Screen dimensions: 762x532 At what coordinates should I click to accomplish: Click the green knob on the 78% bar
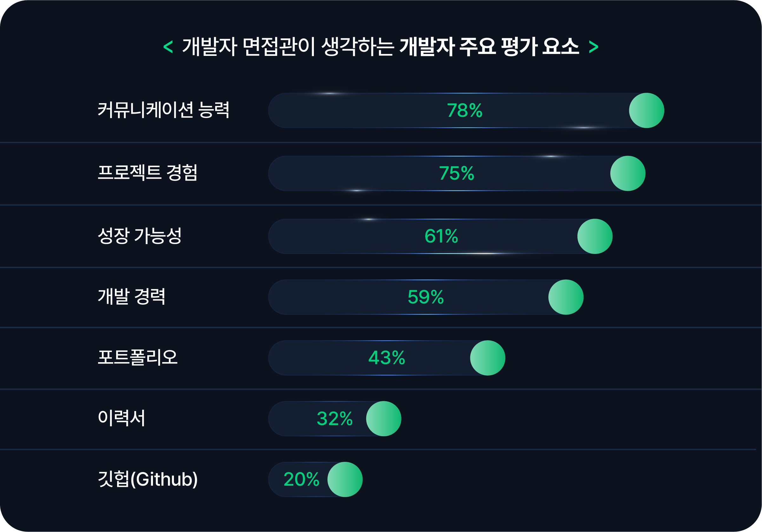click(x=646, y=110)
